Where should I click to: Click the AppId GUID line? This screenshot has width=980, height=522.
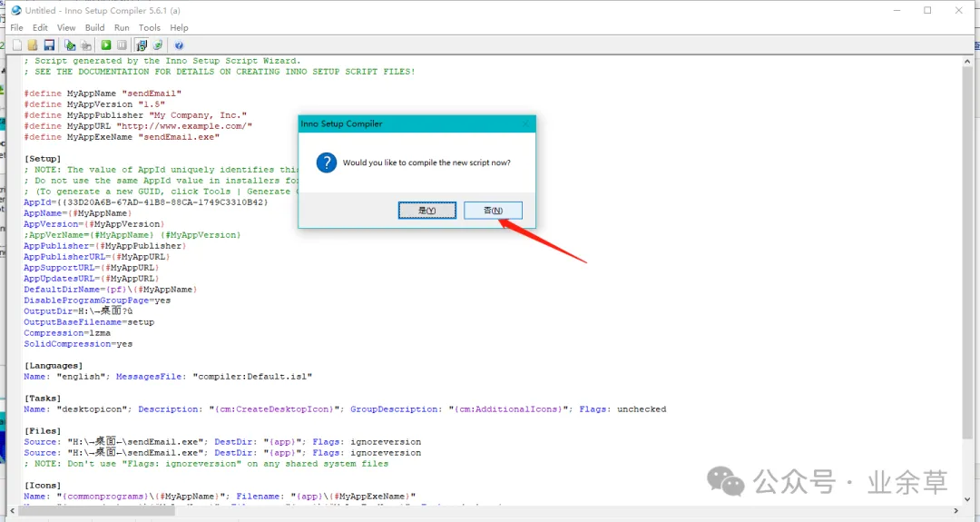tap(145, 202)
